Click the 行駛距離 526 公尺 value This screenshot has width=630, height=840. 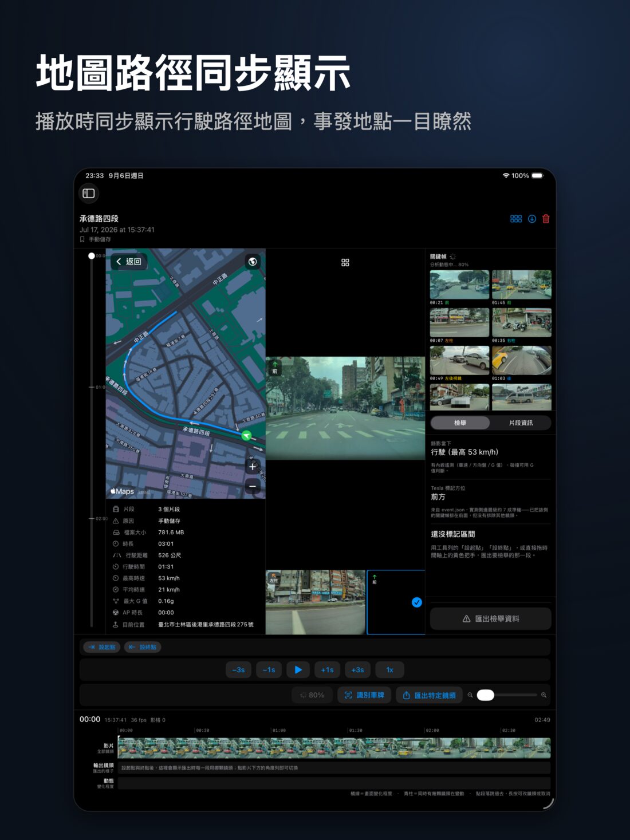point(170,555)
